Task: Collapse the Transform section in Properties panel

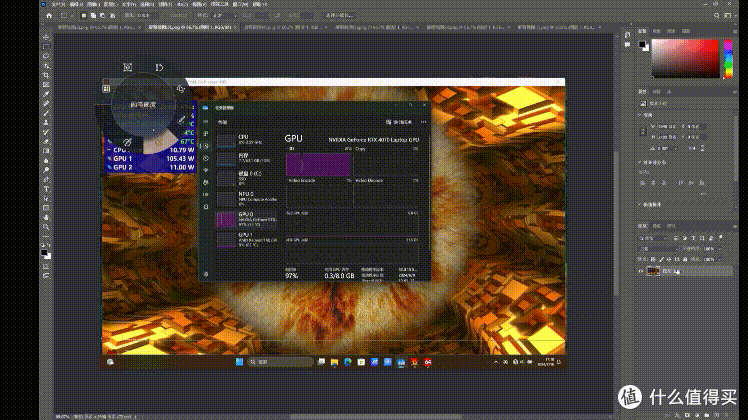Action: click(640, 115)
